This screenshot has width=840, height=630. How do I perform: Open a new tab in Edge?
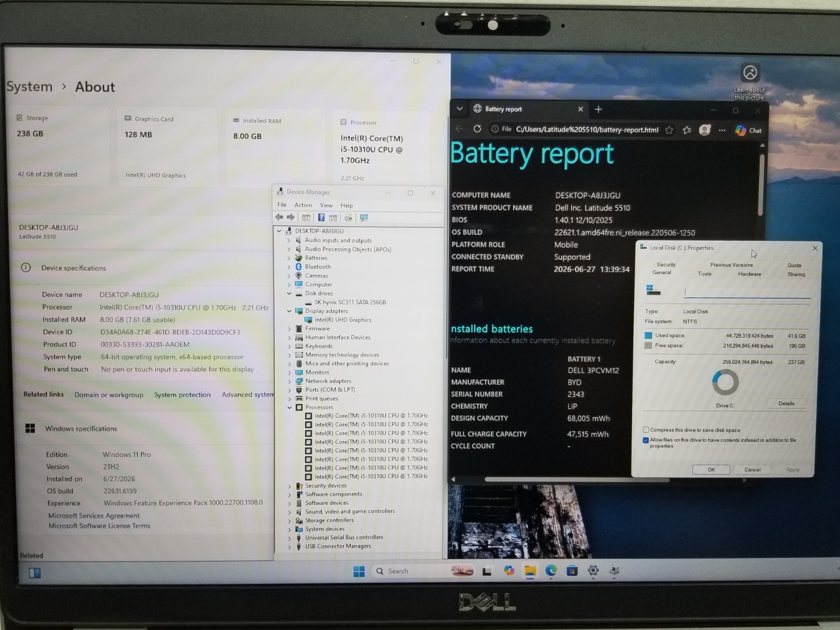tap(598, 109)
